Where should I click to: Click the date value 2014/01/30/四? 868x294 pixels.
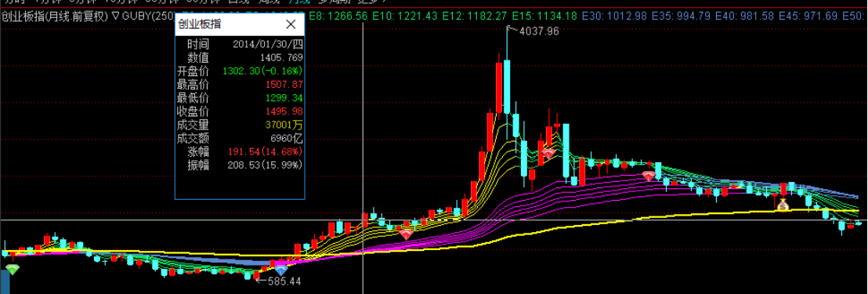tap(268, 44)
